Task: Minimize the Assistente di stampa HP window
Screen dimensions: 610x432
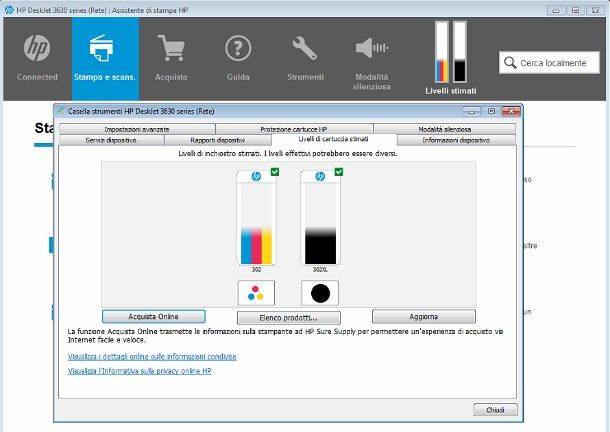Action: (556, 10)
